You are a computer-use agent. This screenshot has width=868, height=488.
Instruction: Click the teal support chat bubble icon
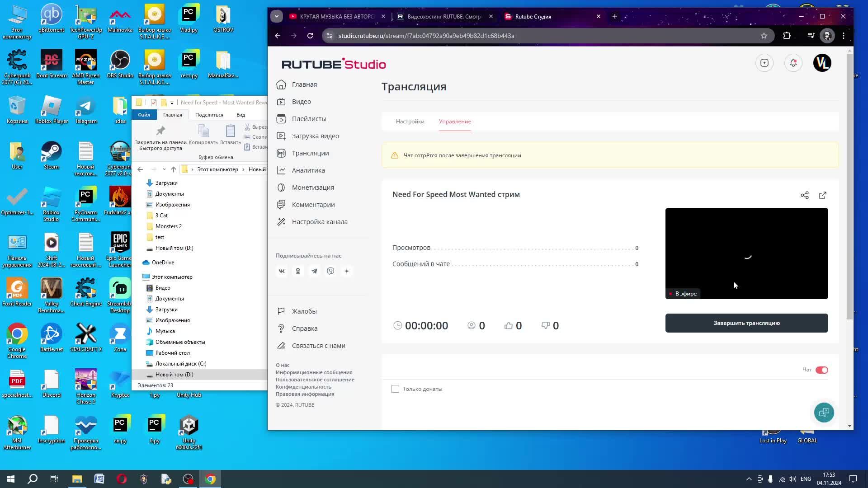tap(824, 413)
